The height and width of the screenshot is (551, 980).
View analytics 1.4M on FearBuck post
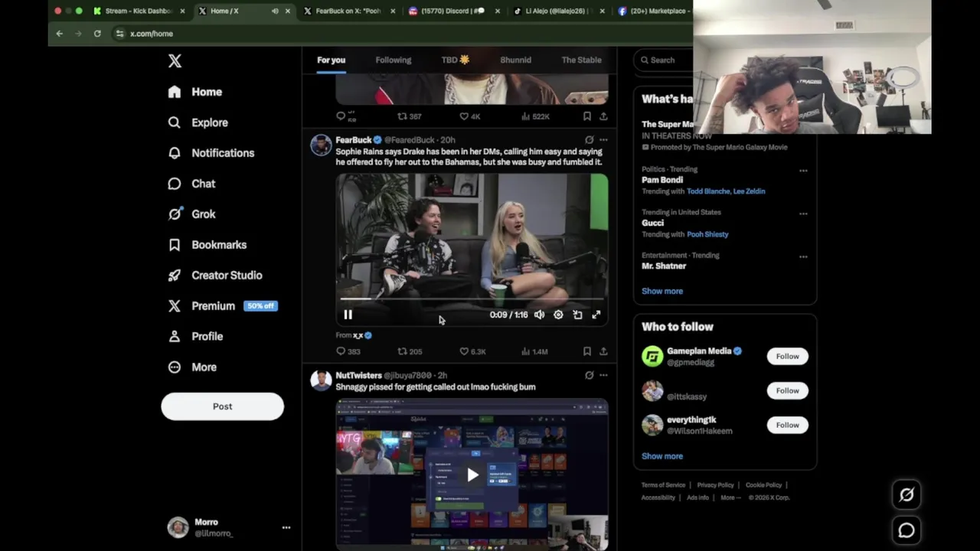pos(534,351)
